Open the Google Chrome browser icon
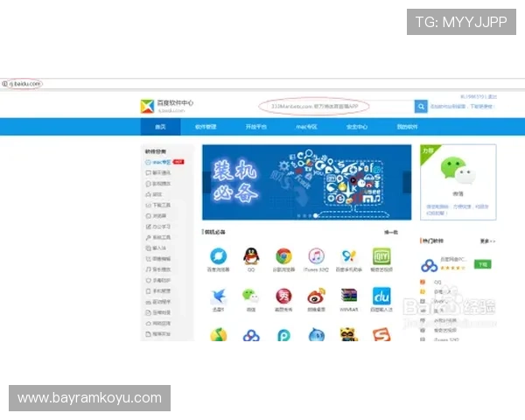525x420 pixels. pyautogui.click(x=283, y=256)
